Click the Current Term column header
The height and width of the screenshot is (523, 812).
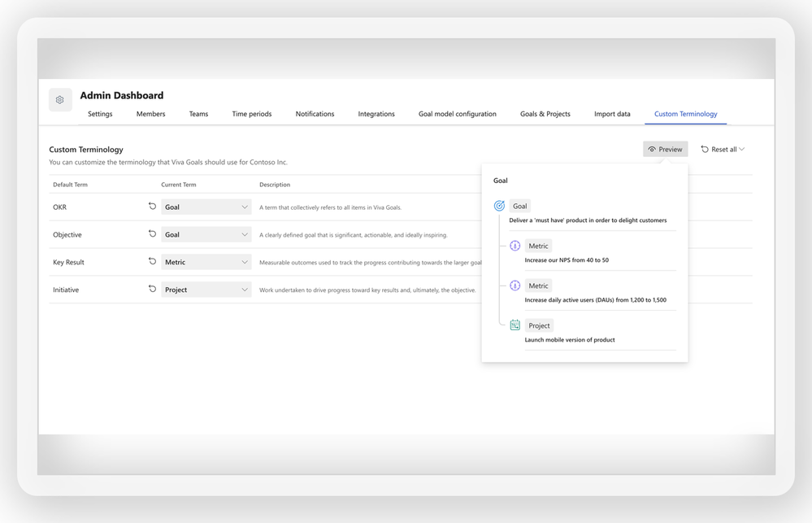(179, 185)
